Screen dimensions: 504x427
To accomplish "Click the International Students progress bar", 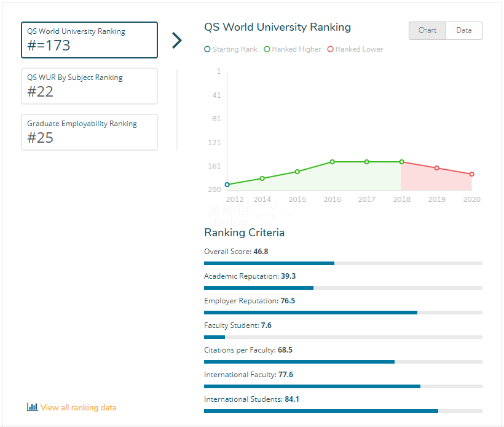I will pyautogui.click(x=344, y=411).
